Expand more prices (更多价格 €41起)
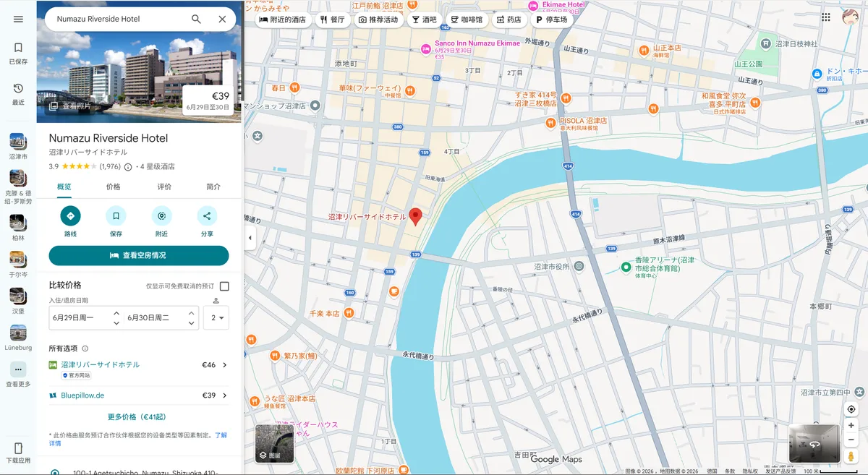This screenshot has width=868, height=475. 137,417
